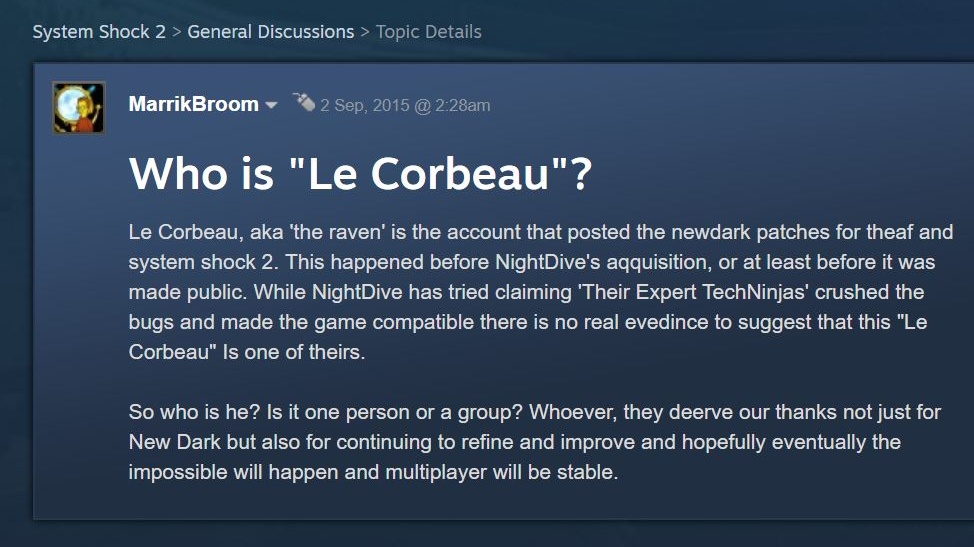Expand the dropdown arrow next to MarrikBroom
This screenshot has width=974, height=547.
pos(271,106)
